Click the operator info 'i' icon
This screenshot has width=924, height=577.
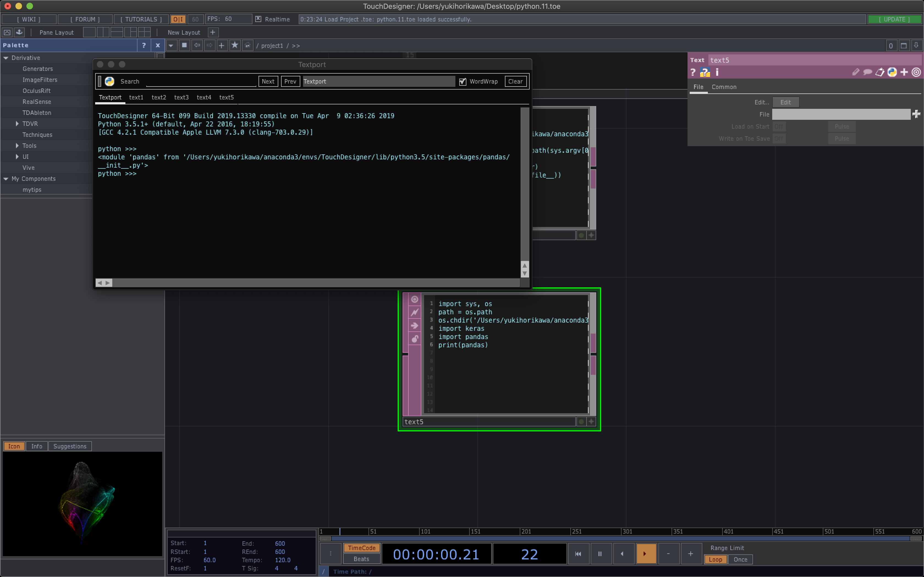[x=717, y=72]
